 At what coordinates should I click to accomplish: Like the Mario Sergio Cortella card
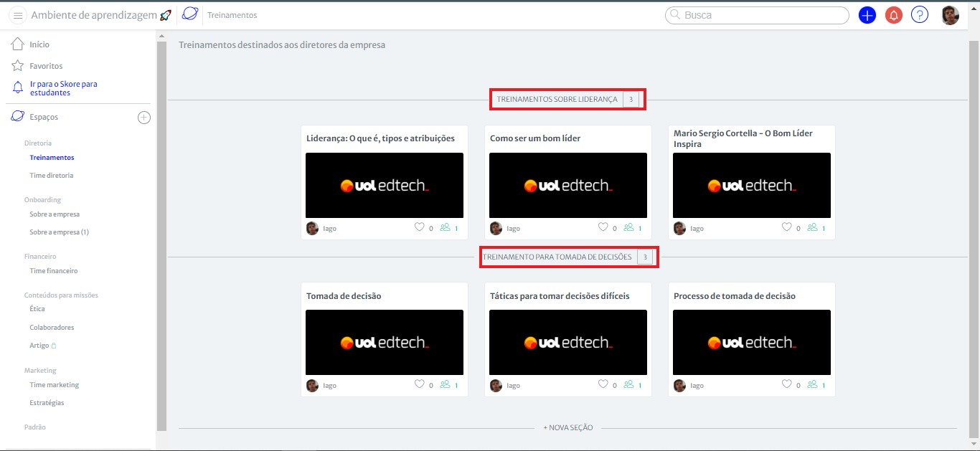click(x=787, y=227)
